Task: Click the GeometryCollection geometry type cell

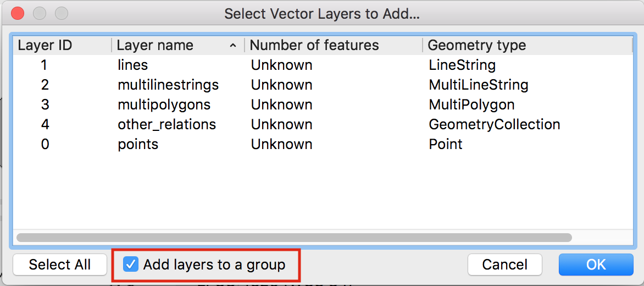Action: coord(495,124)
